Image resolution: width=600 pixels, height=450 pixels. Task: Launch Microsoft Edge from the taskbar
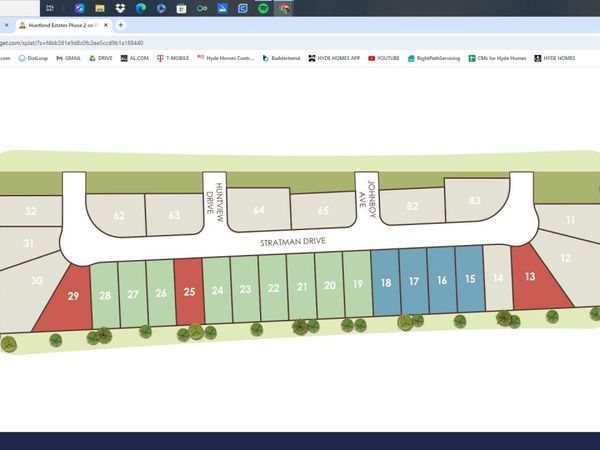tap(141, 8)
